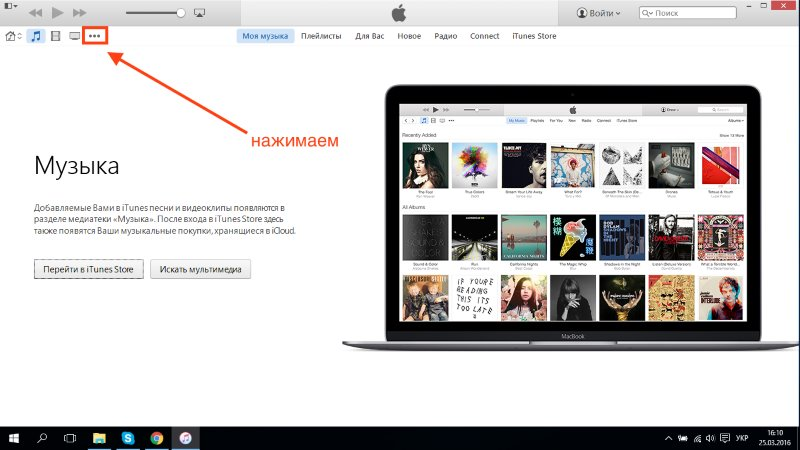Viewport: 800px width, 450px height.
Task: Select the TV Shows monitor icon
Action: point(74,36)
